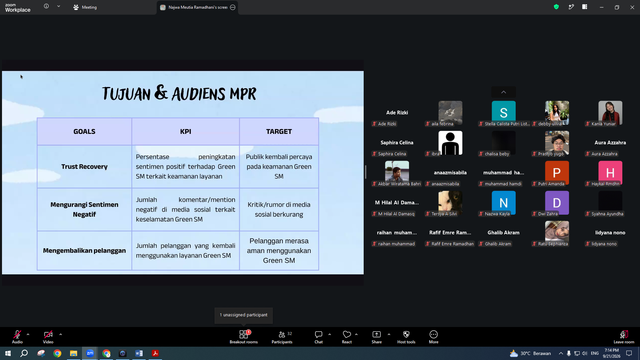Switch to the Meeting tab
Image resolution: width=640 pixels, height=360 pixels.
[85, 7]
